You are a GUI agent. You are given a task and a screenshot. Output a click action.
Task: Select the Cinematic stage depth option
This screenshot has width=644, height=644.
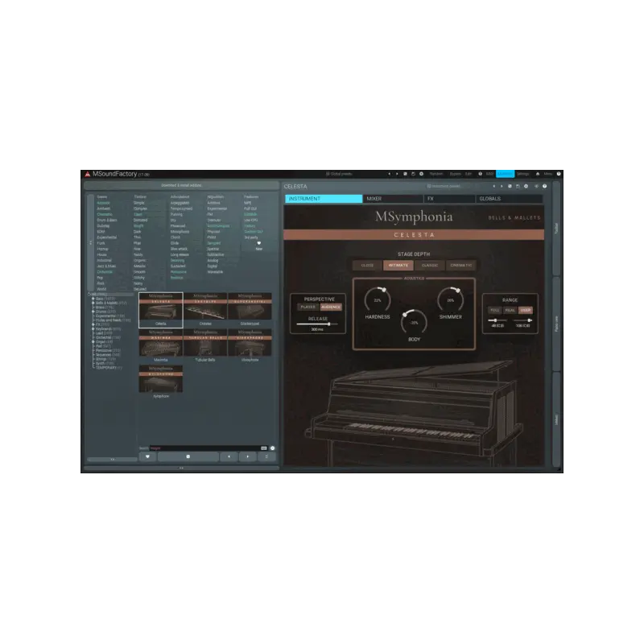pyautogui.click(x=460, y=266)
